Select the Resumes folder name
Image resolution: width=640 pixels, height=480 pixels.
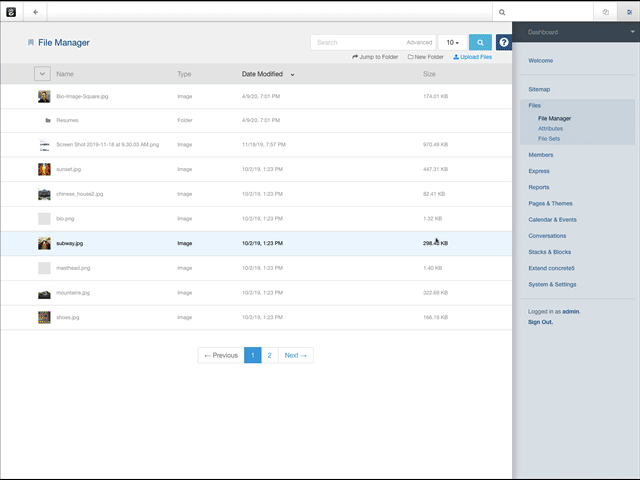[x=67, y=120]
